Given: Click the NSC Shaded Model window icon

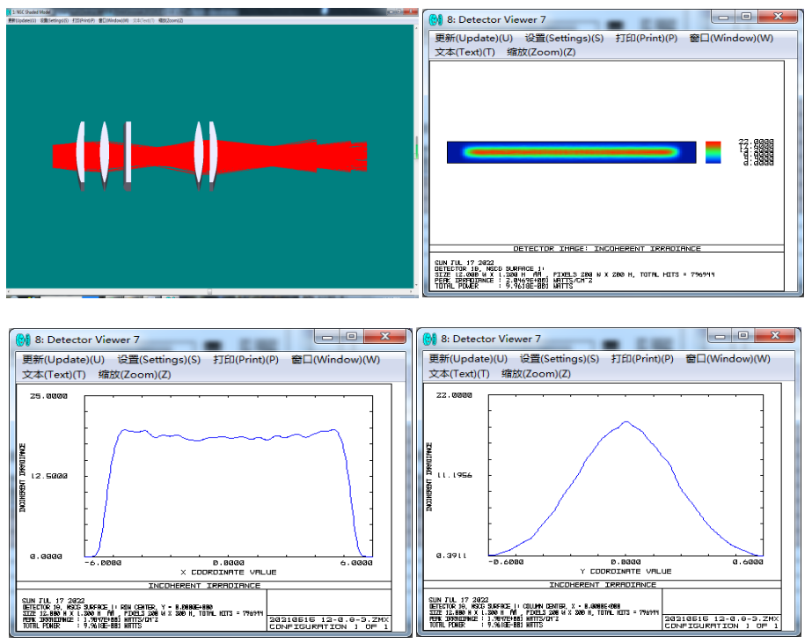Looking at the screenshot, I should 9,12.
